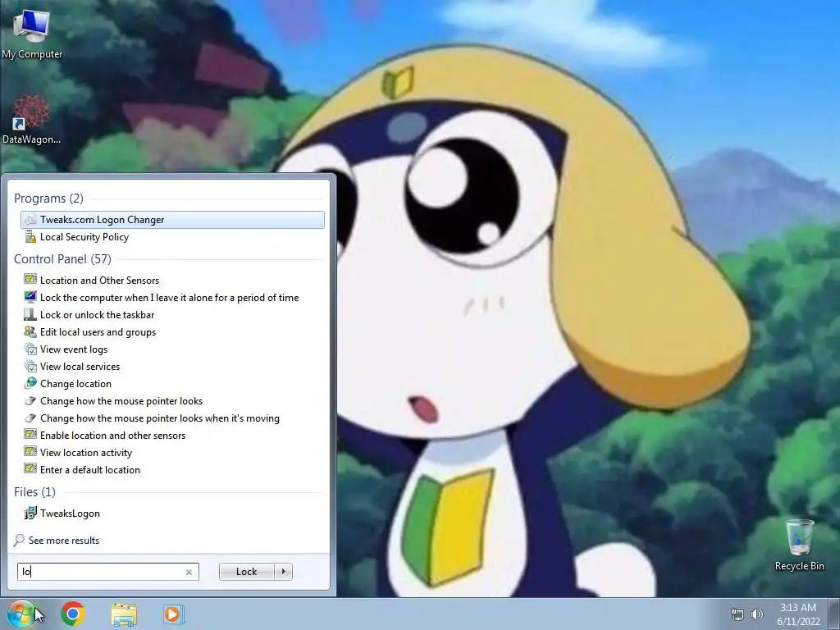The image size is (840, 630).
Task: Click the View local services icon
Action: (30, 367)
